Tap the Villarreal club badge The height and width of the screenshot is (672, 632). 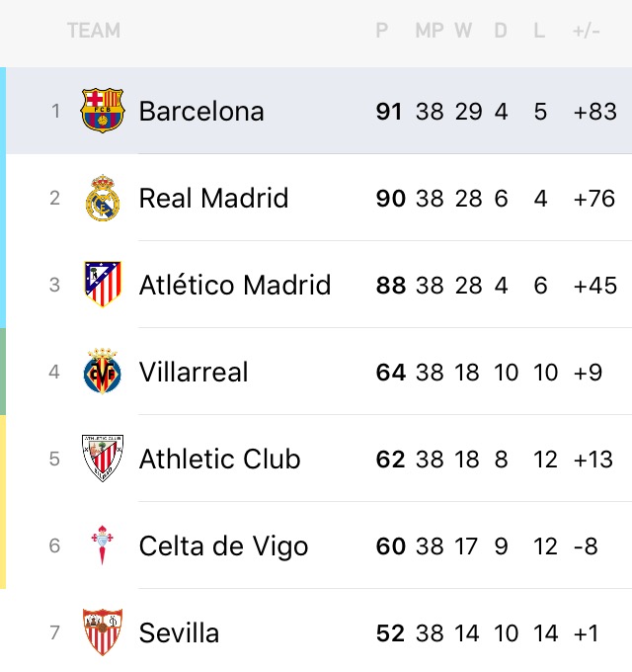(x=103, y=372)
